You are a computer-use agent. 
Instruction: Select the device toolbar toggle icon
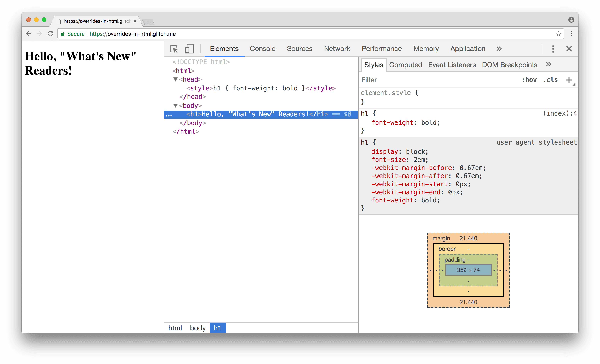tap(189, 48)
